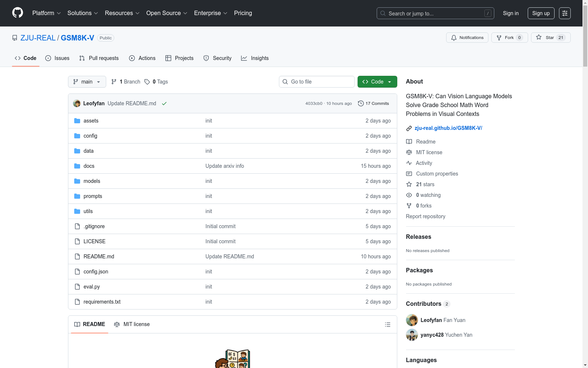Open the ZJU-REAL organization link

(38, 38)
